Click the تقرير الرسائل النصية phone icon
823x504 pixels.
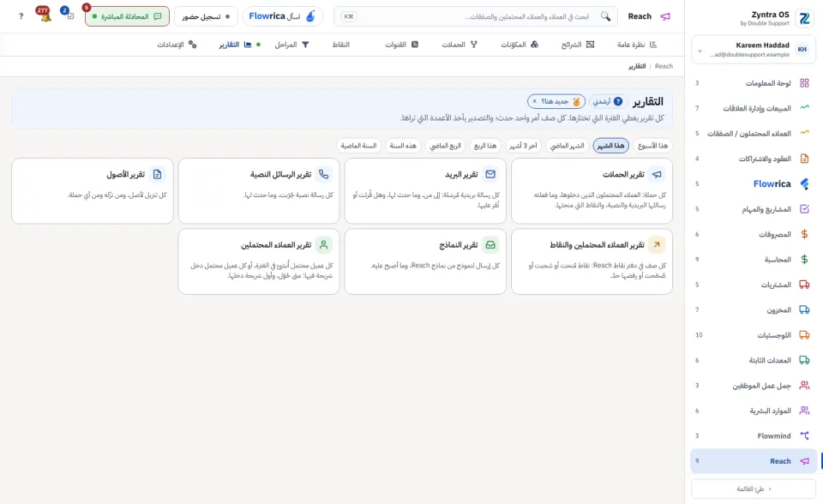coord(324,174)
